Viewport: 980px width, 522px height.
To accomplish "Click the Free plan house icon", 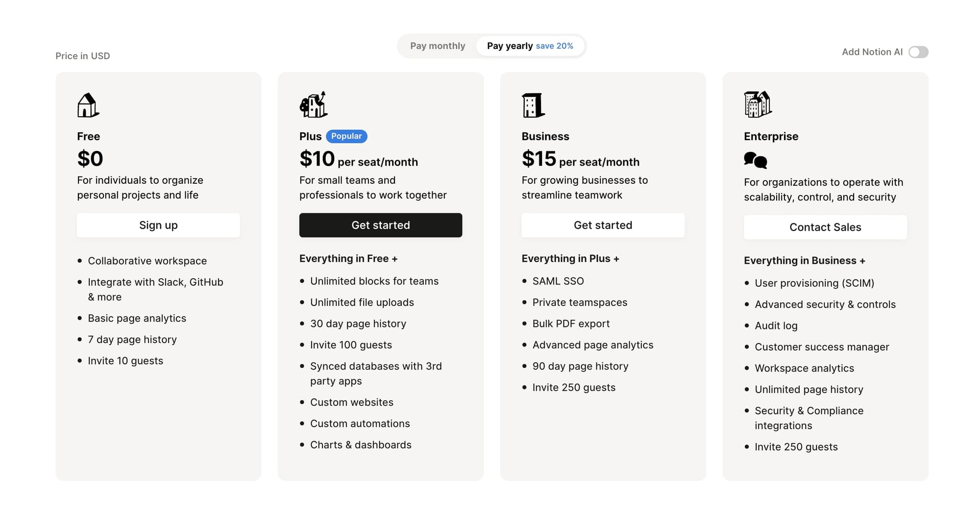I will (88, 105).
